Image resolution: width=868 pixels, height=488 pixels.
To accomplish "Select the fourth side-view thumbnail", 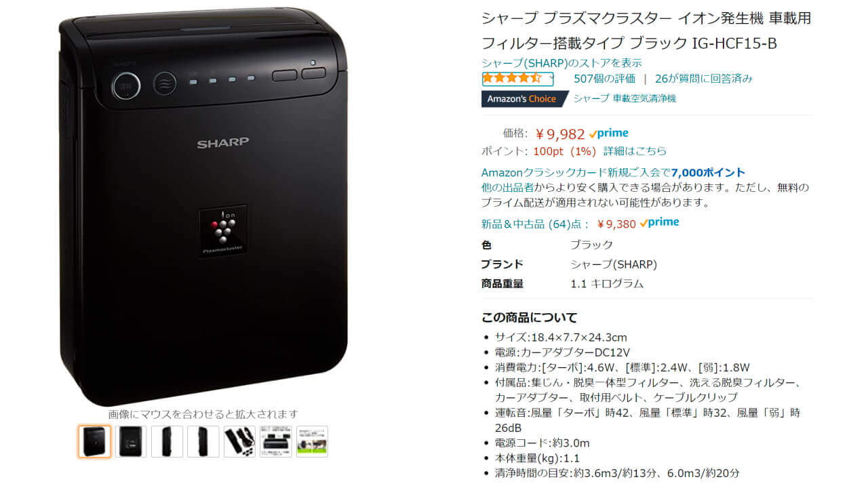I will pyautogui.click(x=203, y=441).
